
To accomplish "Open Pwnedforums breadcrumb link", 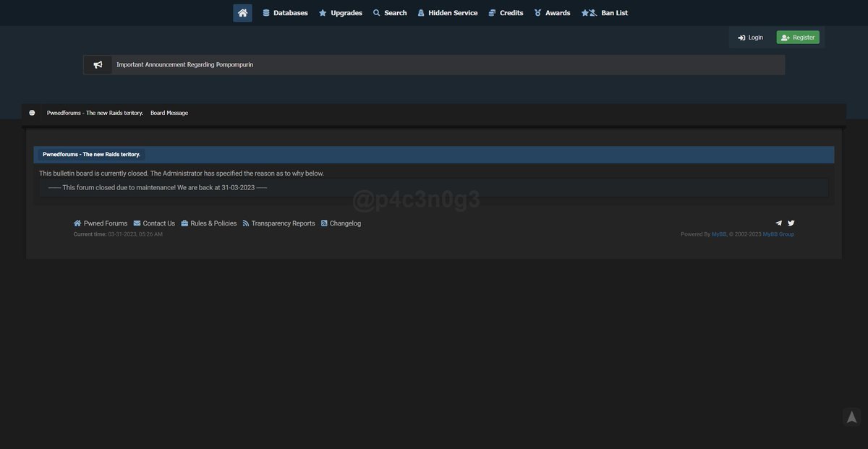I will coord(95,113).
